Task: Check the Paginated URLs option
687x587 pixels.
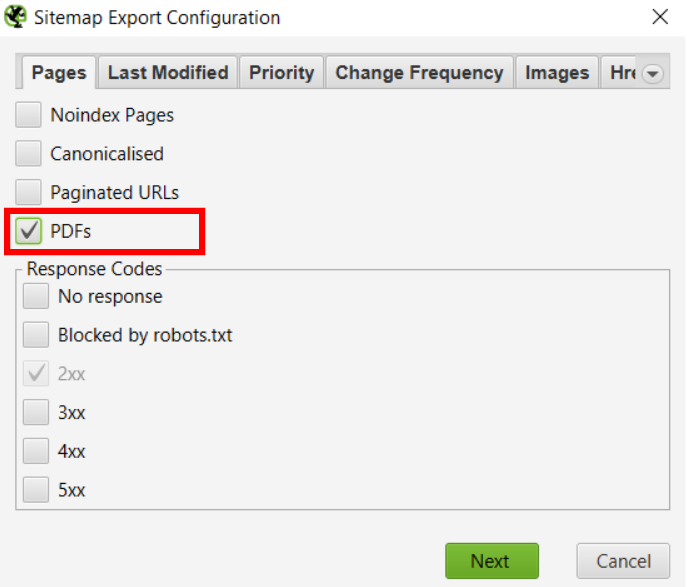Action: coord(28,192)
